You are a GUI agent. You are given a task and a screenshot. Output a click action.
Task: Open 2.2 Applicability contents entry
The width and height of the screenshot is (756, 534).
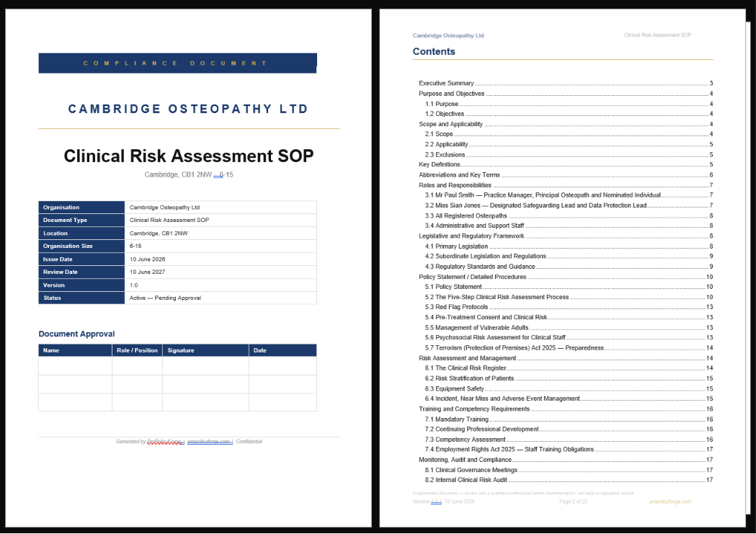569,144
